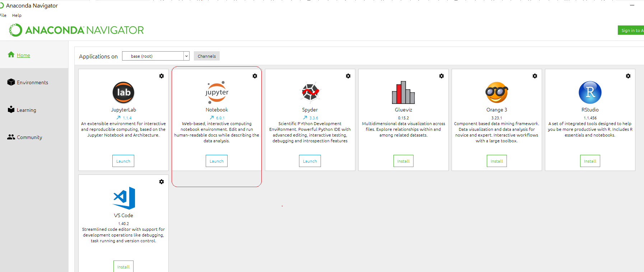Install Orange 3
This screenshot has height=272, width=644.
tap(497, 161)
